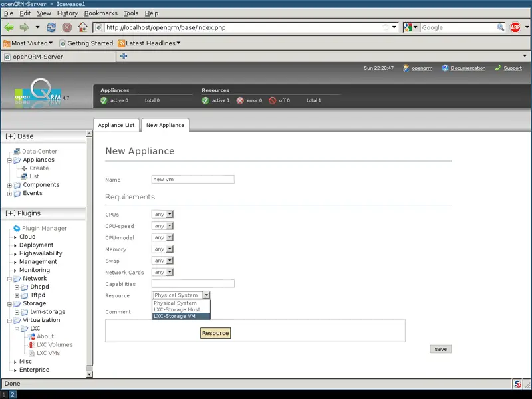Screen dimensions: 532x399
Task: Open the CPUs dropdown
Action: pos(162,214)
